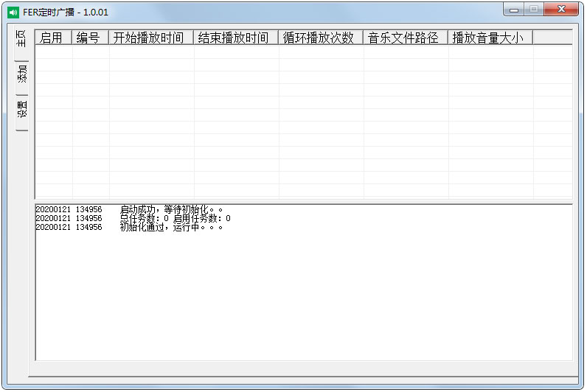Open the 设置 tab

pos(21,111)
